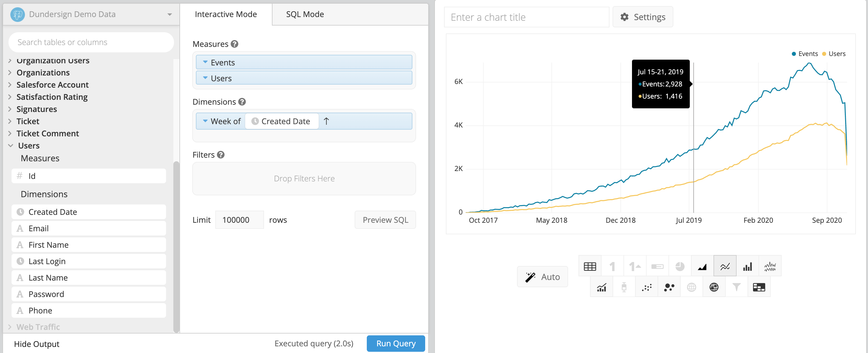Select the single value indicator chart icon

tap(635, 266)
